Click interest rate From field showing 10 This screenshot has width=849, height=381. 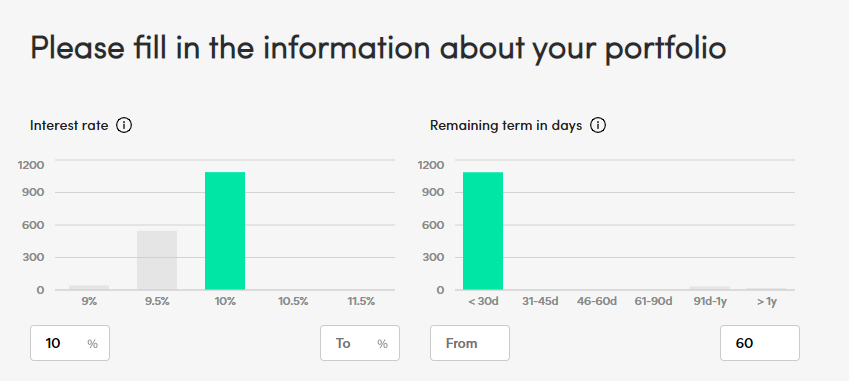pos(70,343)
